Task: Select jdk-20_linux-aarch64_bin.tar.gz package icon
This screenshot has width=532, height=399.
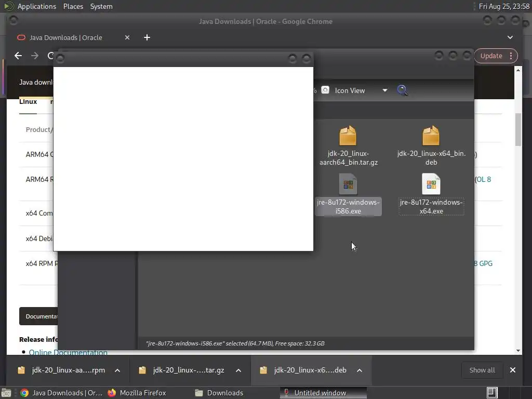Action: (348, 136)
